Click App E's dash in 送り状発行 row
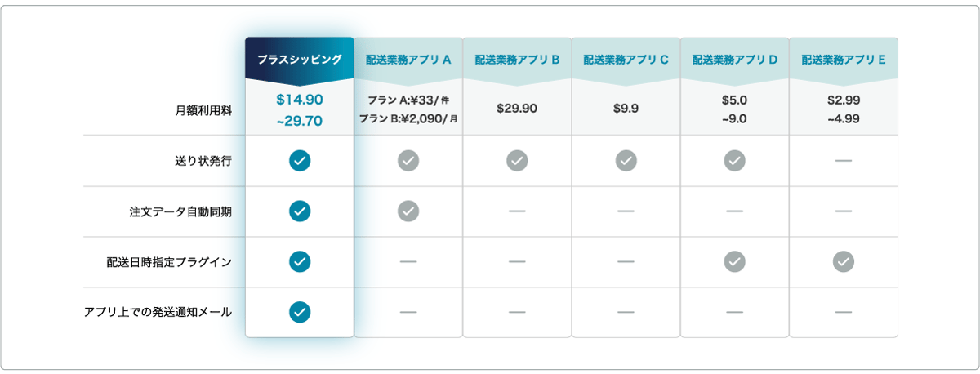Image resolution: width=980 pixels, height=374 pixels. pyautogui.click(x=844, y=161)
